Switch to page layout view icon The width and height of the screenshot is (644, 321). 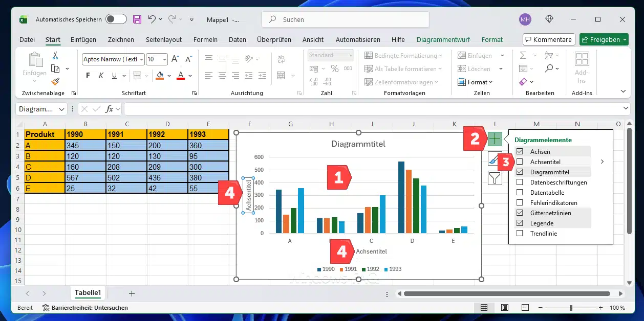pyautogui.click(x=505, y=308)
